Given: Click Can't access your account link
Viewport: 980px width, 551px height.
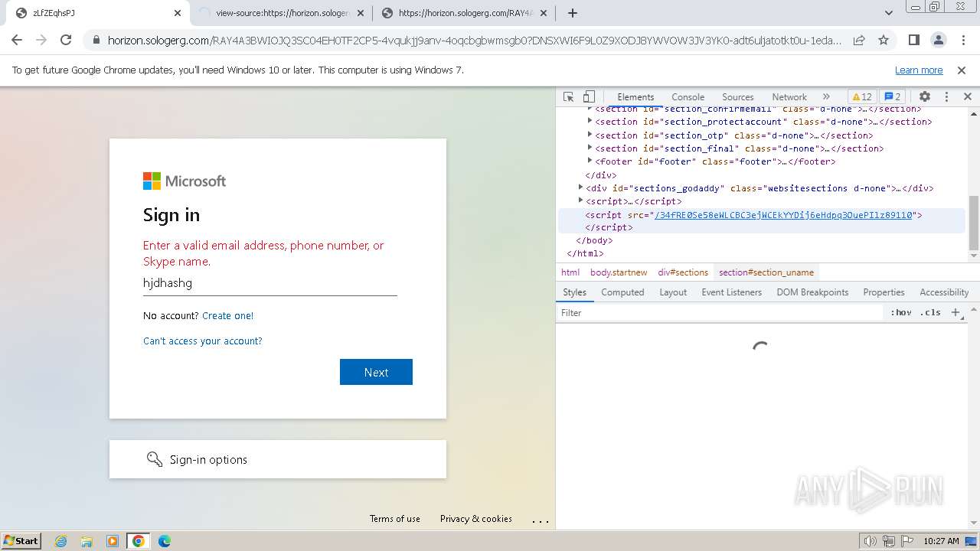Looking at the screenshot, I should pyautogui.click(x=203, y=341).
